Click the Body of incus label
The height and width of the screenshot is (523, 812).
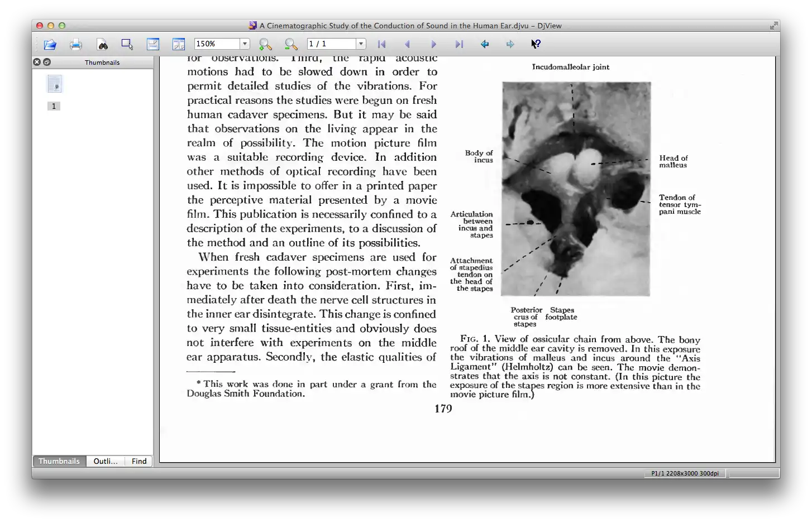coord(479,156)
